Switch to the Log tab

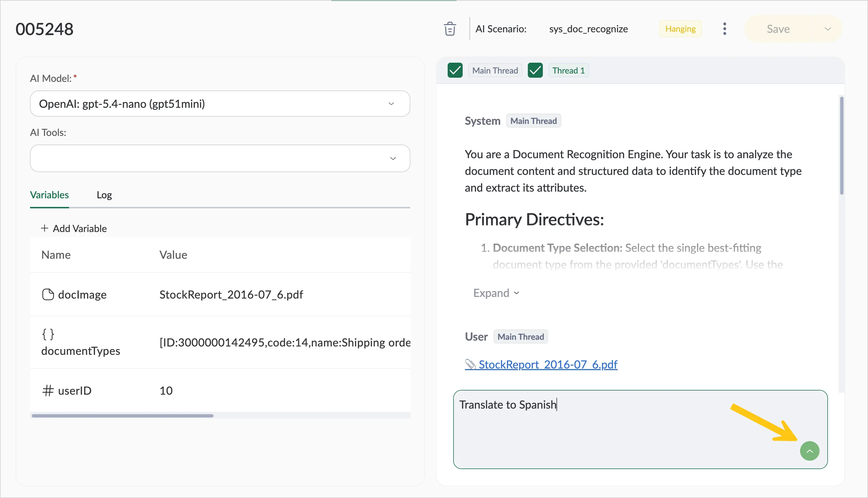[104, 195]
